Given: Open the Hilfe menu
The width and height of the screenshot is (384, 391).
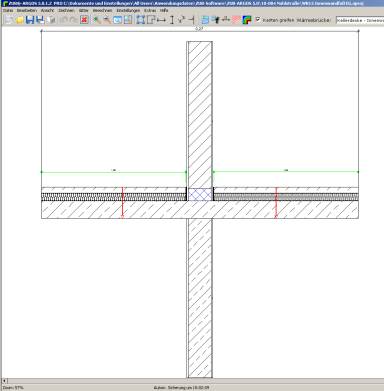Looking at the screenshot, I should (x=164, y=10).
